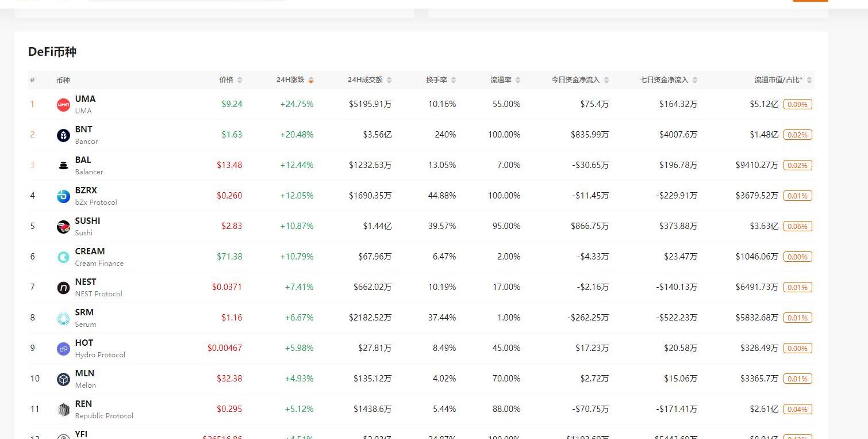Click SUSHI's 0.06% market share badge
Screen dimensions: 868x439
(x=797, y=226)
